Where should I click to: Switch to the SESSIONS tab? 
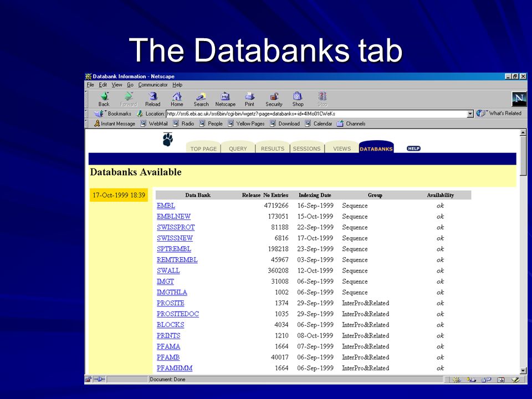306,147
